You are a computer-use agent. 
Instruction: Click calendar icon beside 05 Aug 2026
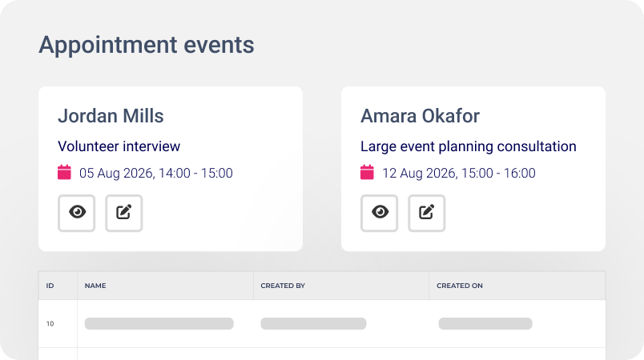65,173
